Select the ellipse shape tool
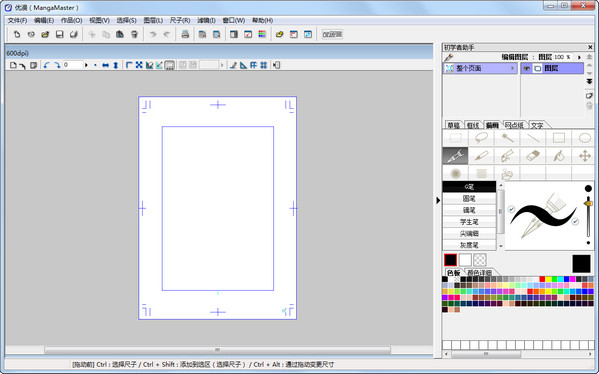This screenshot has width=599, height=374. pos(584,138)
